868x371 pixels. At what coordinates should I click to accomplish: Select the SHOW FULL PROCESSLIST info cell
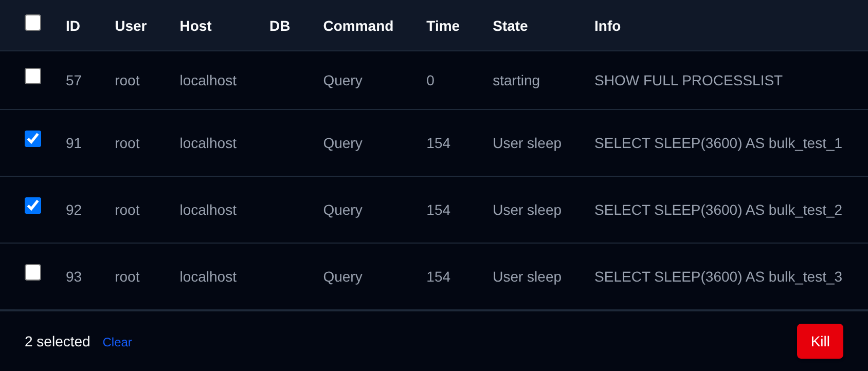point(688,81)
